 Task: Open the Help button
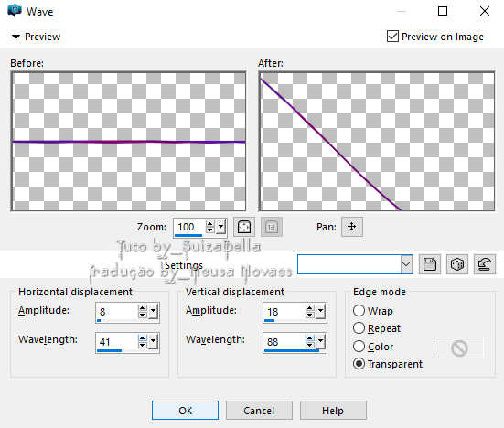click(x=333, y=411)
